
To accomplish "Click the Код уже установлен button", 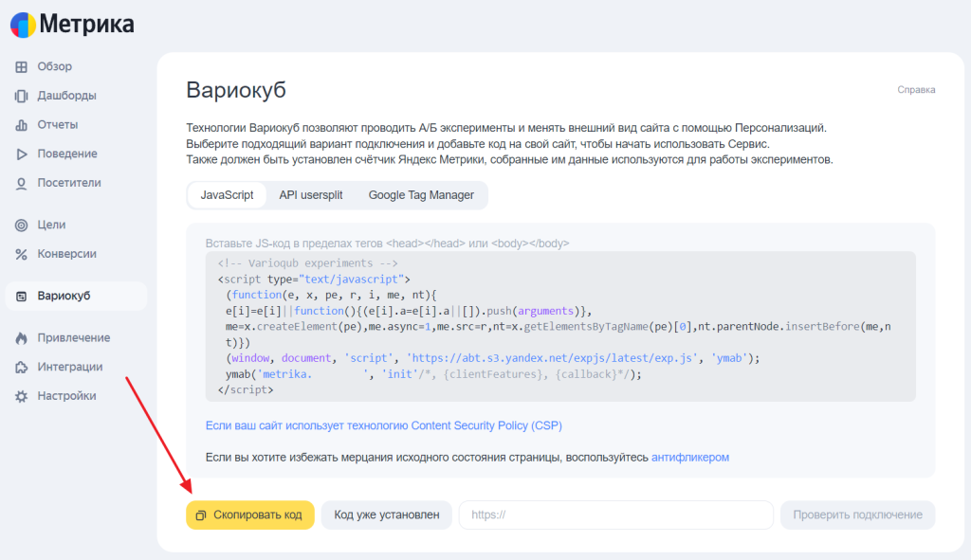I will [x=387, y=515].
